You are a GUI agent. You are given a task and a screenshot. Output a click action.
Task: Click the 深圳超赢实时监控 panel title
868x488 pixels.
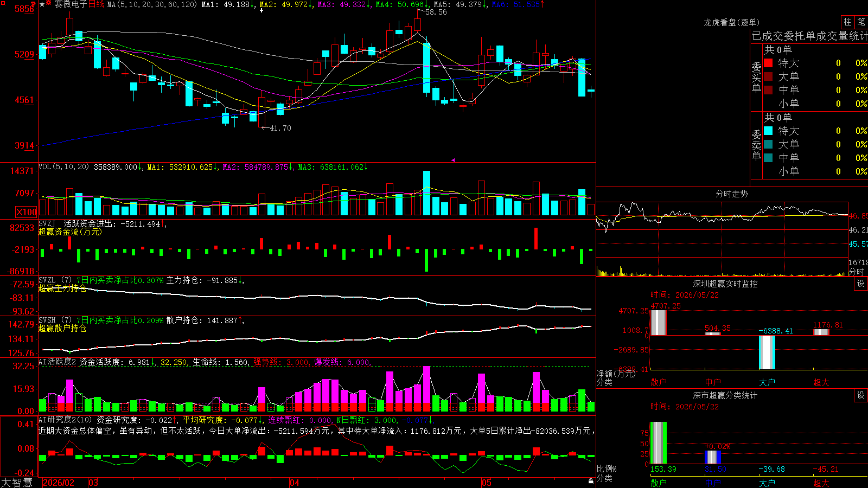click(725, 284)
